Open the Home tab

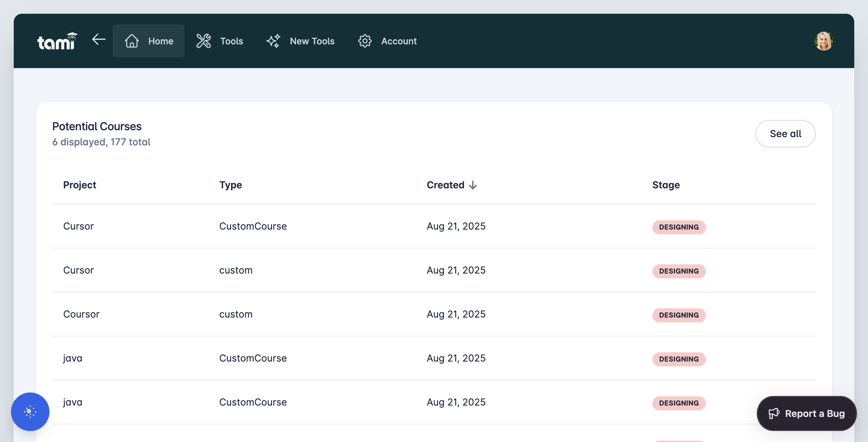pyautogui.click(x=160, y=41)
